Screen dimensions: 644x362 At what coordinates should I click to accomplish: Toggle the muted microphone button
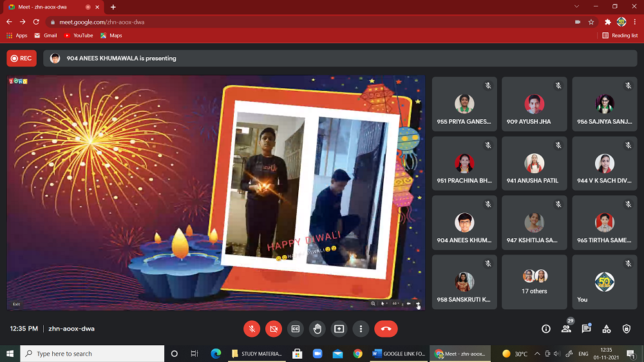[252, 329]
